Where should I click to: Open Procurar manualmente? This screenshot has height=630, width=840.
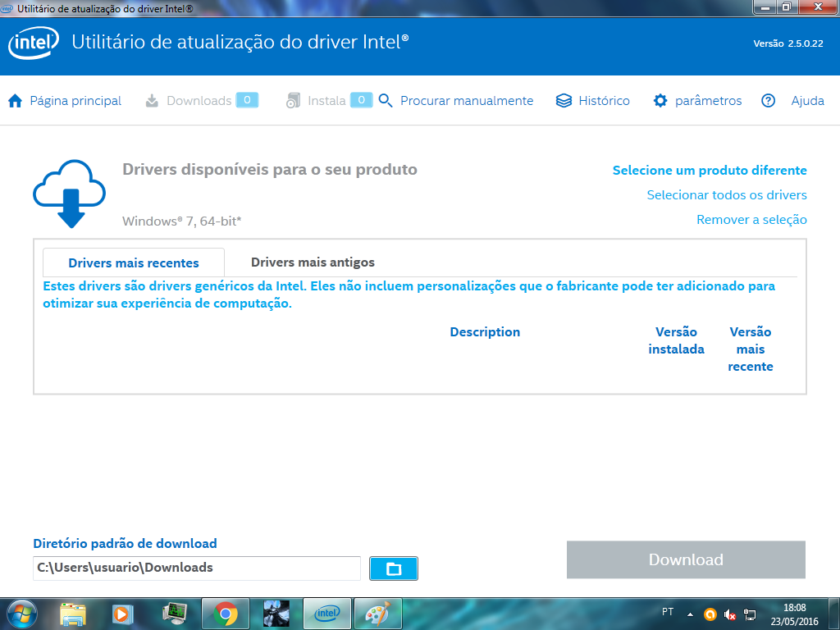[x=467, y=101]
